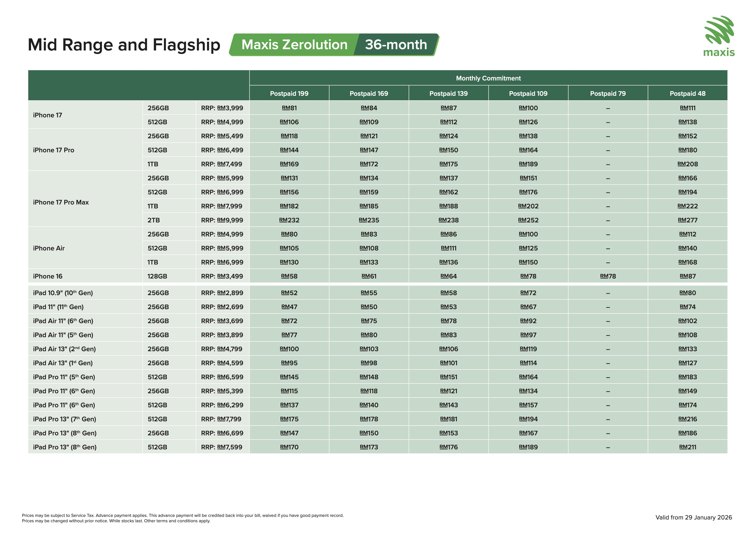This screenshot has height=535, width=756.
Task: Click the Postpaid 199 column header
Action: 289,94
